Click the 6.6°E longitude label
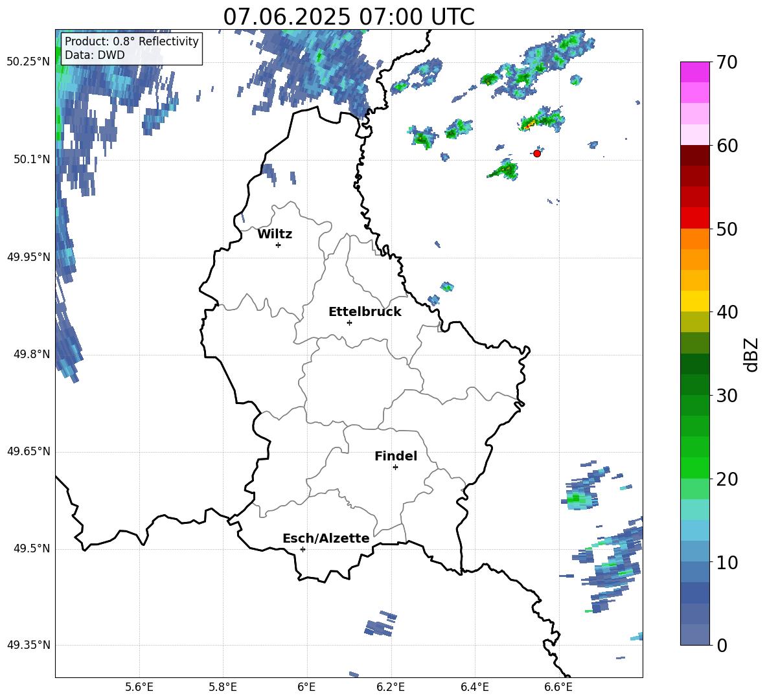This screenshot has width=767, height=700. [558, 687]
